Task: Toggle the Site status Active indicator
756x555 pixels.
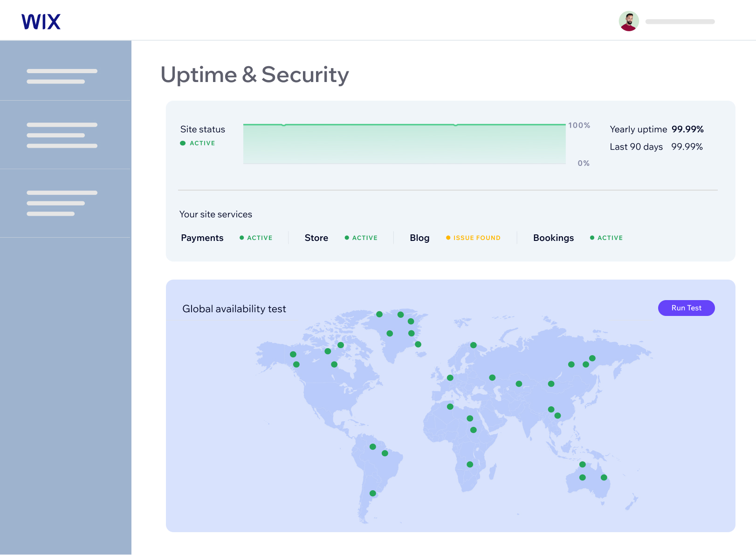Action: tap(183, 143)
